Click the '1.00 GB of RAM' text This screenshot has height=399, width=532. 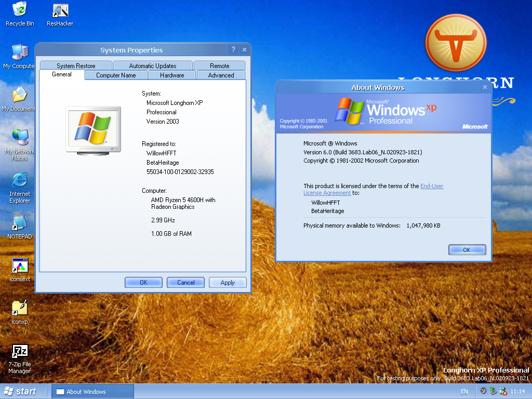tap(171, 234)
